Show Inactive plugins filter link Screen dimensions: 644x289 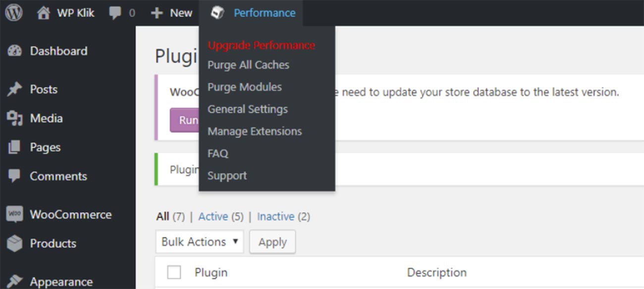click(275, 216)
